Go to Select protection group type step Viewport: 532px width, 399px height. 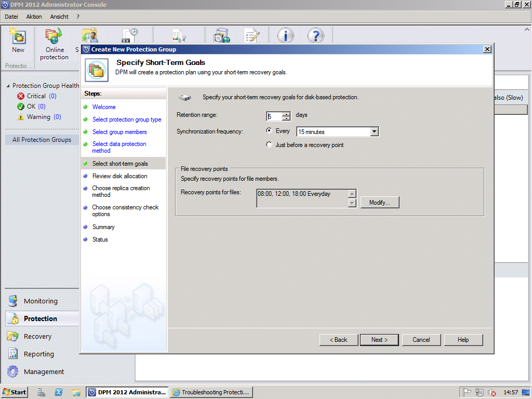point(127,119)
